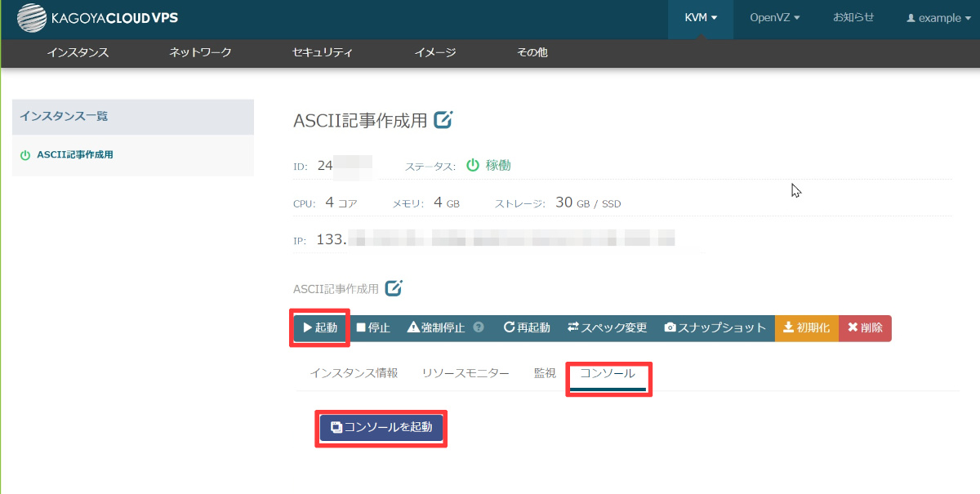Click the green power icon in sidebar
The width and height of the screenshot is (980, 494).
pos(25,155)
